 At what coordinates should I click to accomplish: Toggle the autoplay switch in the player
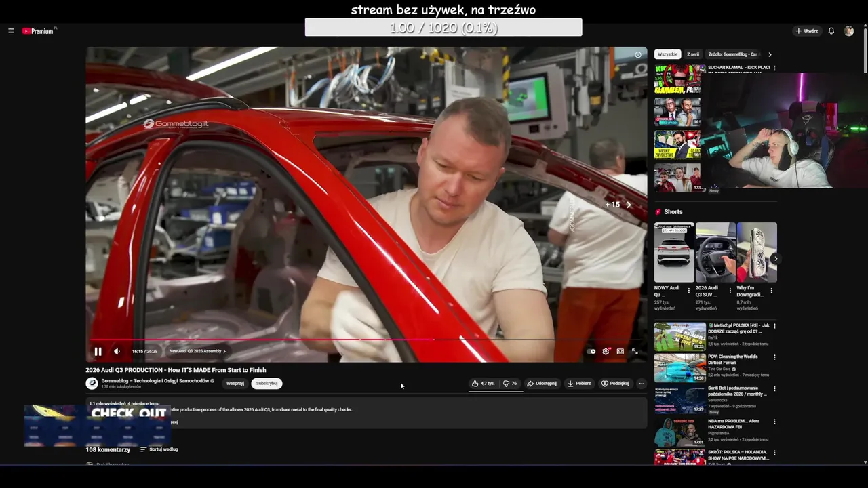pos(591,351)
